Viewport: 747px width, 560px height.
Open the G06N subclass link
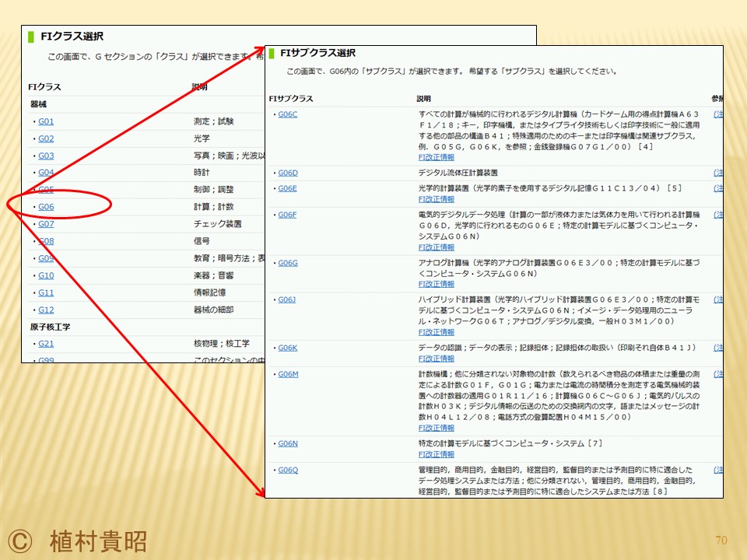click(288, 444)
